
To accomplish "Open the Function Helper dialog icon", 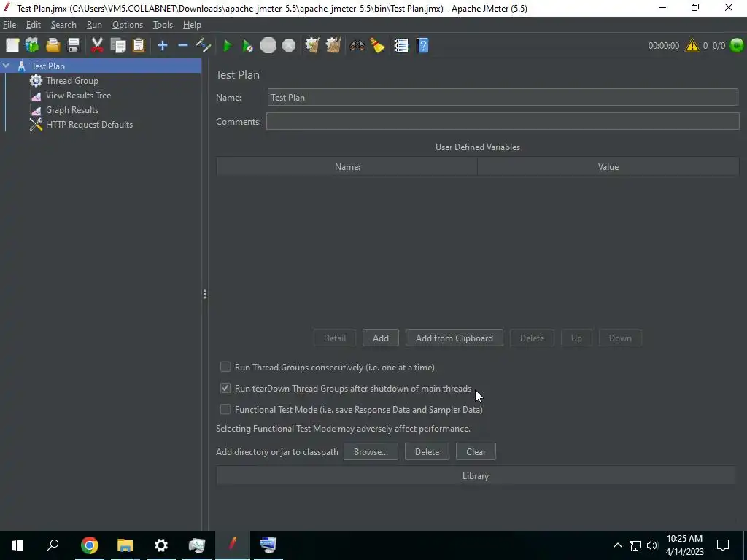I will coord(401,46).
